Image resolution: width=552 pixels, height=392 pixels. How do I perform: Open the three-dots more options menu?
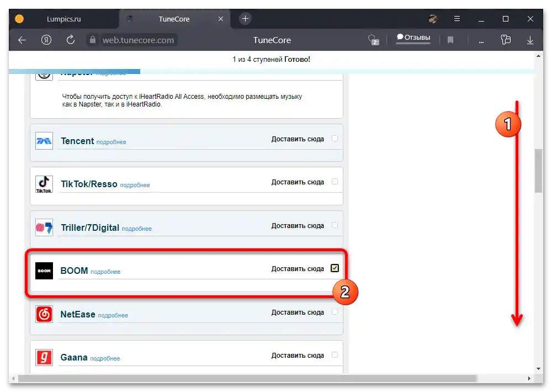point(481,41)
